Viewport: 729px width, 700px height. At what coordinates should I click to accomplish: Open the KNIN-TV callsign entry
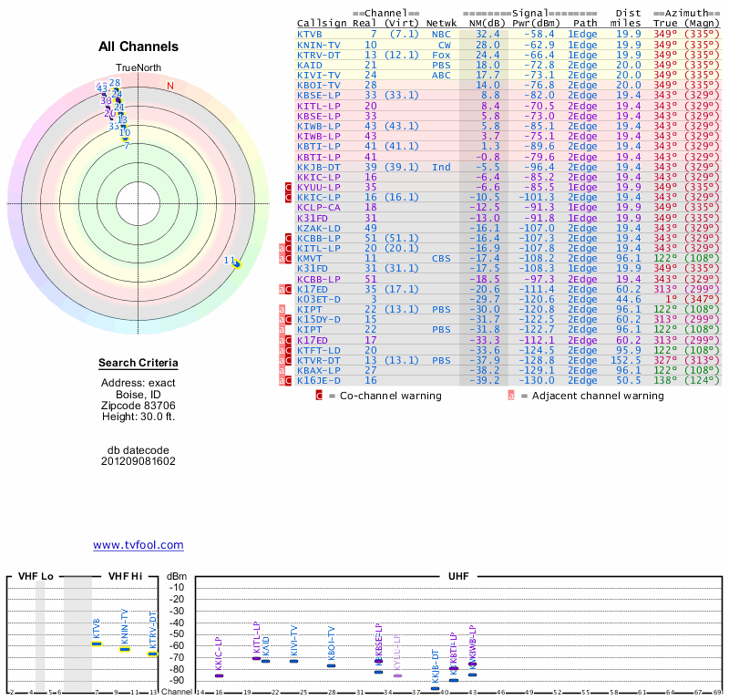tap(318, 44)
